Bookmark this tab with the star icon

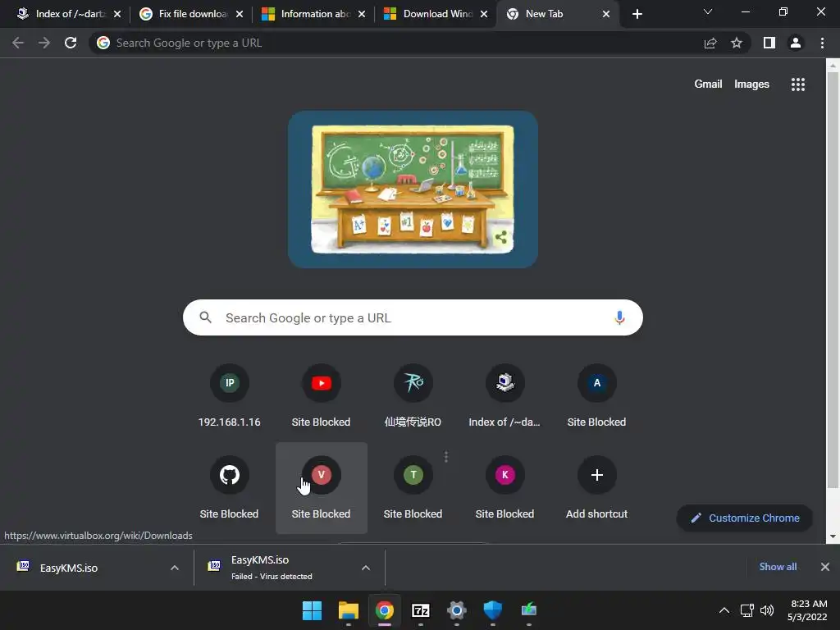[x=737, y=43]
